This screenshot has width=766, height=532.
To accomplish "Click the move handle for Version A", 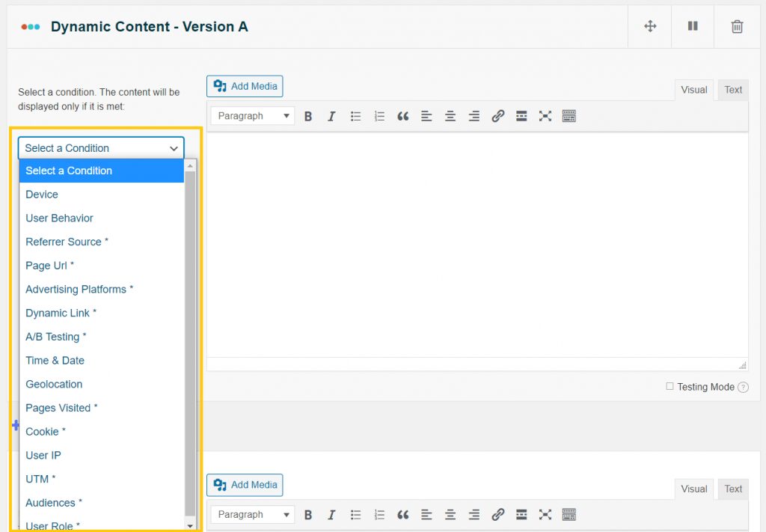I will [x=650, y=26].
